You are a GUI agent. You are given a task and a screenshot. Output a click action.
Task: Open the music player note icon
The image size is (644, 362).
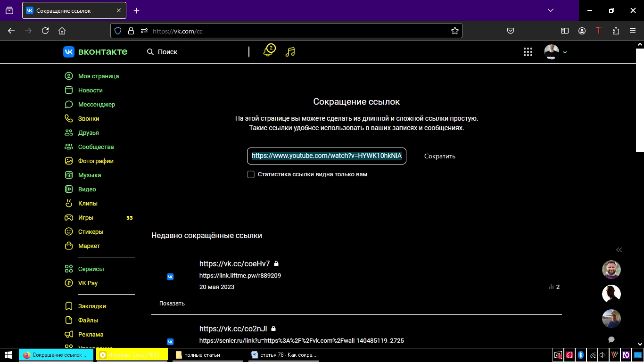point(290,52)
